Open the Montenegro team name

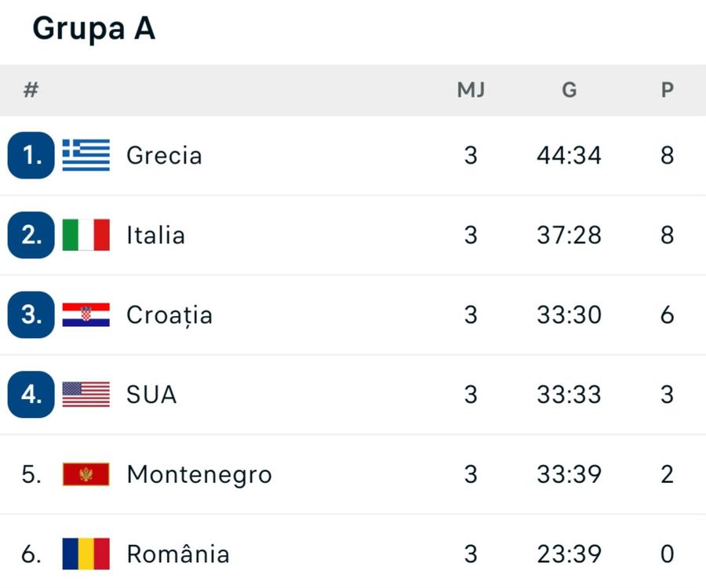coord(199,475)
